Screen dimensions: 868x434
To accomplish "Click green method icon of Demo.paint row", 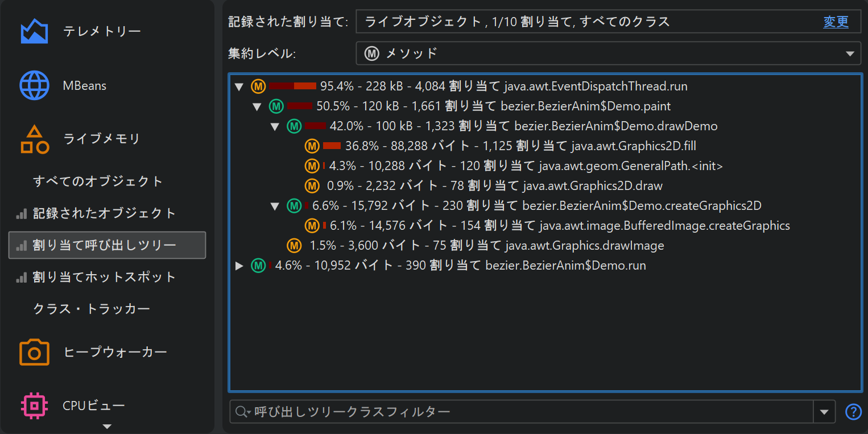I will coord(276,106).
